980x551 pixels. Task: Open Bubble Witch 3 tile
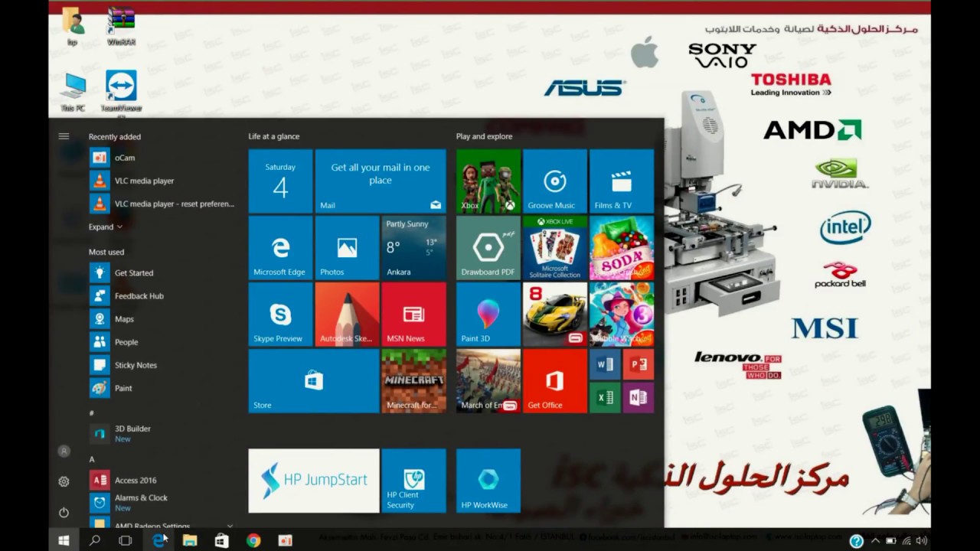click(621, 314)
